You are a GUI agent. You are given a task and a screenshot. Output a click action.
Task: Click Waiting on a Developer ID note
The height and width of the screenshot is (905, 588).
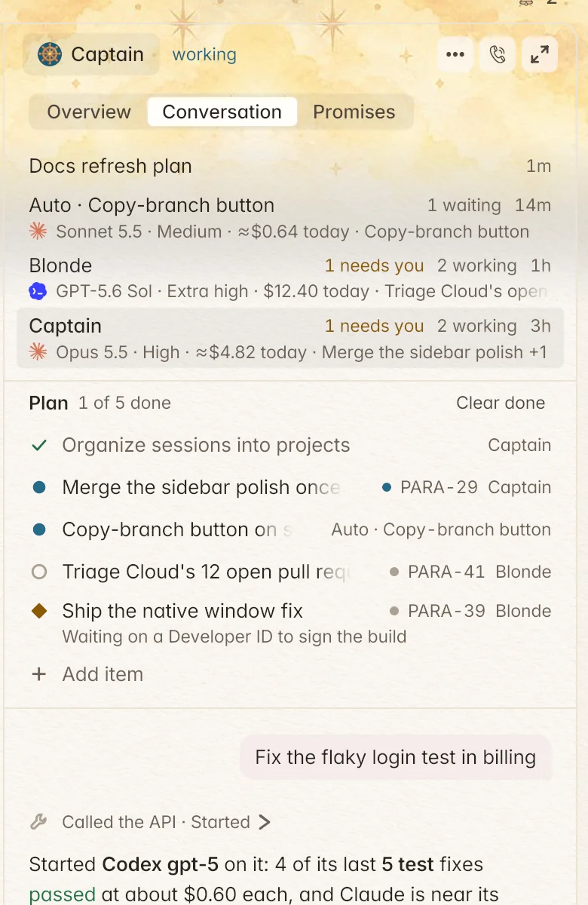point(234,637)
